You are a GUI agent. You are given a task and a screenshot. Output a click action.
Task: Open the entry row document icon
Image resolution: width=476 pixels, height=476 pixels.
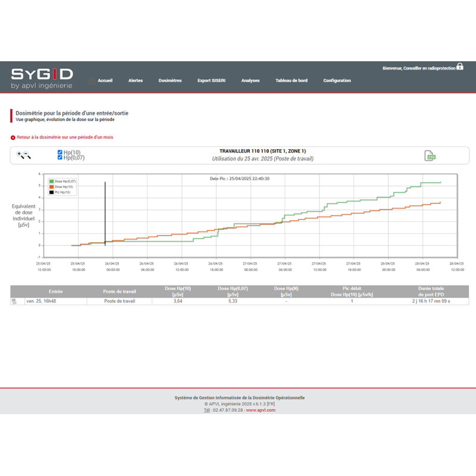pos(14,302)
